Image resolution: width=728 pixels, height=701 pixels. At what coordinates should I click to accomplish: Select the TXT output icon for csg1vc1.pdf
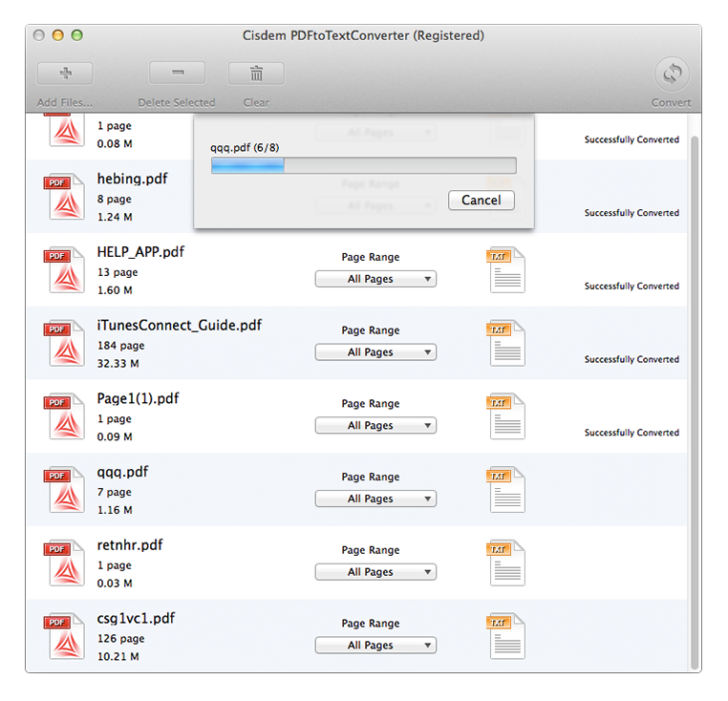tap(505, 637)
